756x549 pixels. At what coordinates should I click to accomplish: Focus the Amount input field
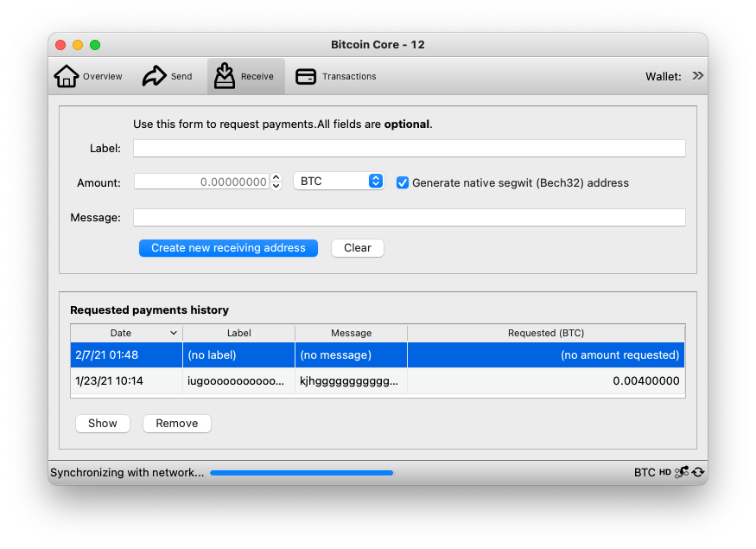point(201,182)
